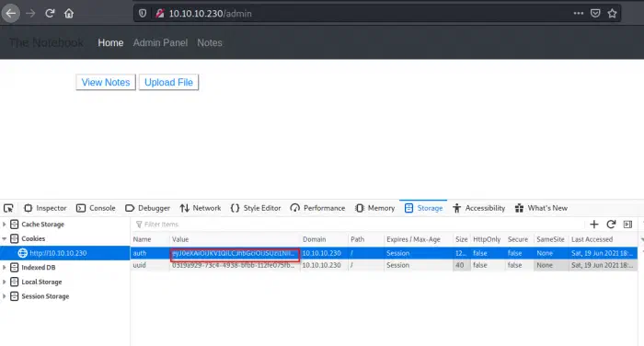The height and width of the screenshot is (346, 644).
Task: Open the Admin Panel nav link
Action: pyautogui.click(x=160, y=42)
